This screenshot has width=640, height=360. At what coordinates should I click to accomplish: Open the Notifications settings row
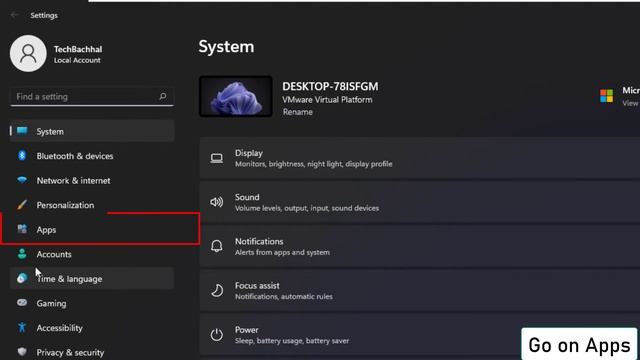point(420,247)
